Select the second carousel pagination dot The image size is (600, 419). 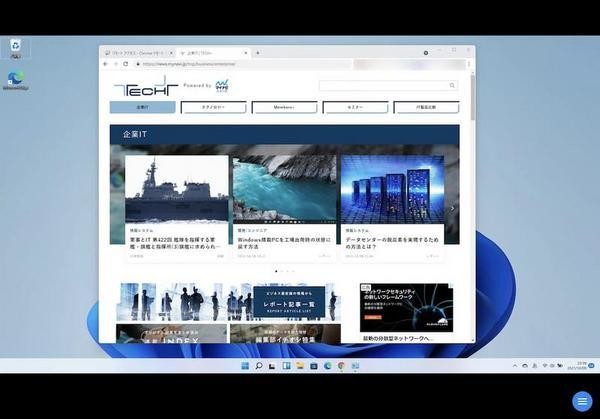pos(282,271)
